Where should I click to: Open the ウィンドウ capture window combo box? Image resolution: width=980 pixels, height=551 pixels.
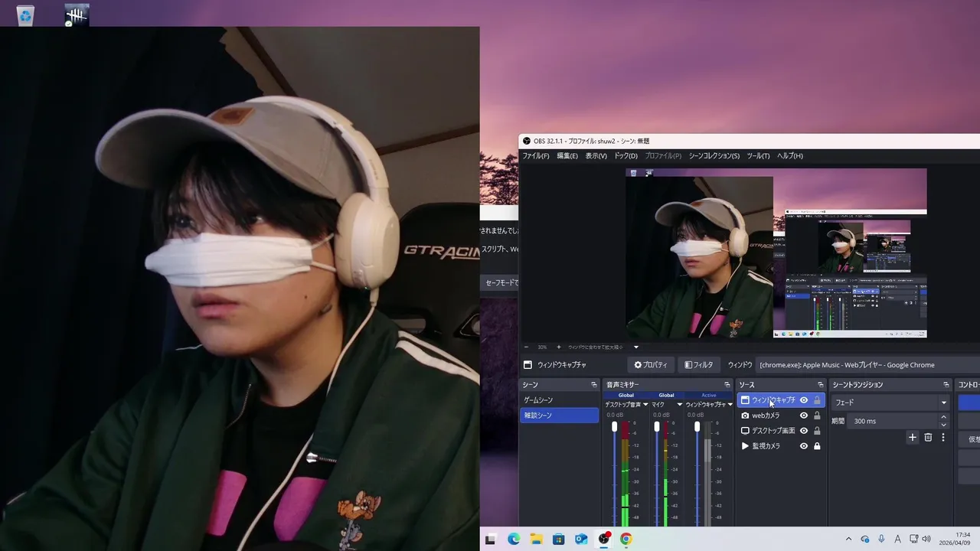(868, 365)
